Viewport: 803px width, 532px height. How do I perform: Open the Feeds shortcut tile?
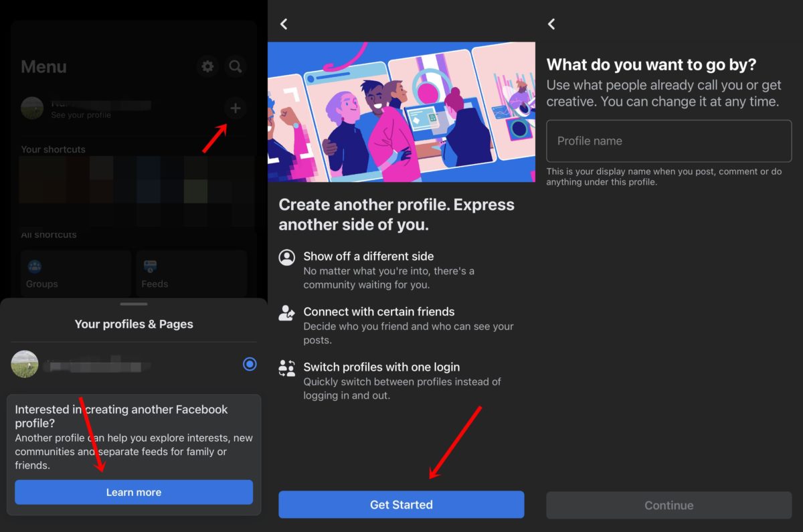[191, 274]
